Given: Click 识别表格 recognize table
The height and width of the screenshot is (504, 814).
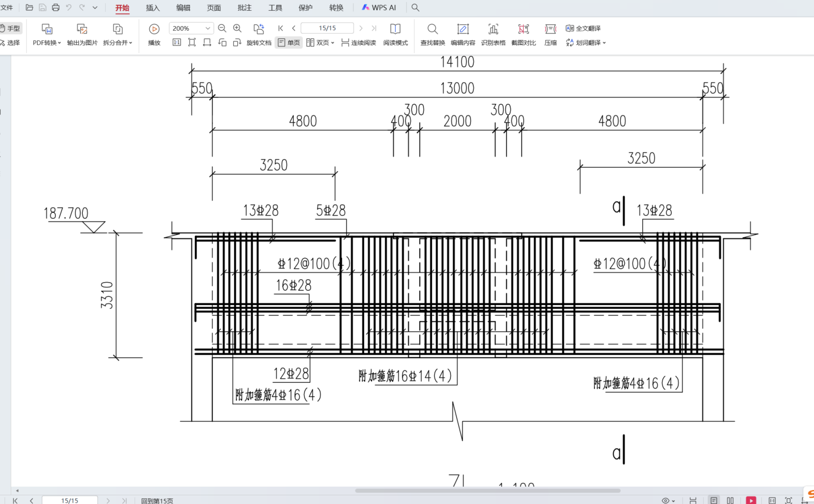Looking at the screenshot, I should coord(493,35).
